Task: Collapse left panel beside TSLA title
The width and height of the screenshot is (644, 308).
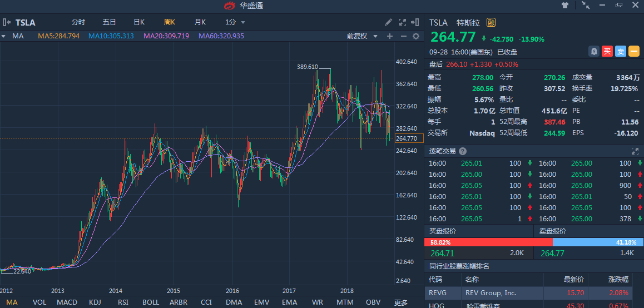Action: click(x=7, y=22)
